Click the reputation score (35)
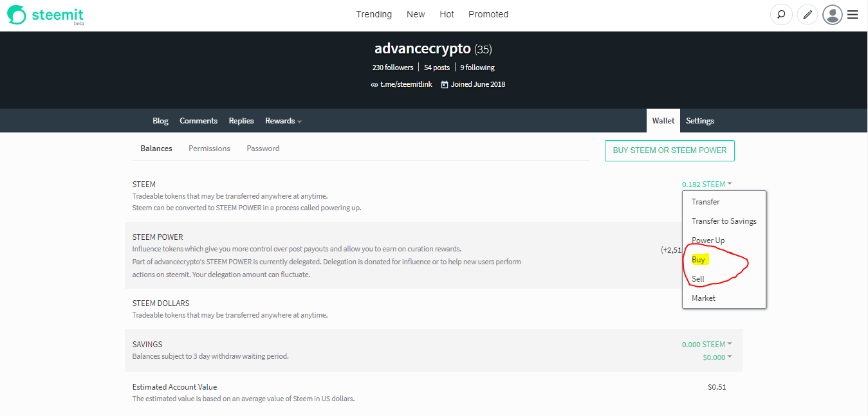868x416 pixels. pyautogui.click(x=483, y=50)
